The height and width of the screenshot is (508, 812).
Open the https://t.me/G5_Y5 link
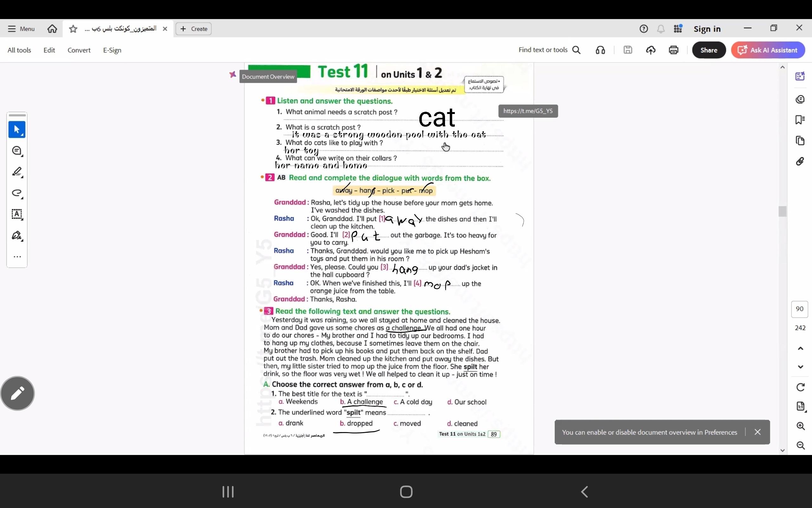coord(528,111)
